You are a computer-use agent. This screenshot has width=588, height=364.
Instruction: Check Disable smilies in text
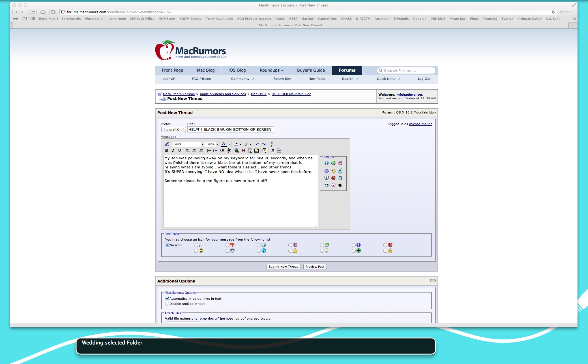(167, 304)
